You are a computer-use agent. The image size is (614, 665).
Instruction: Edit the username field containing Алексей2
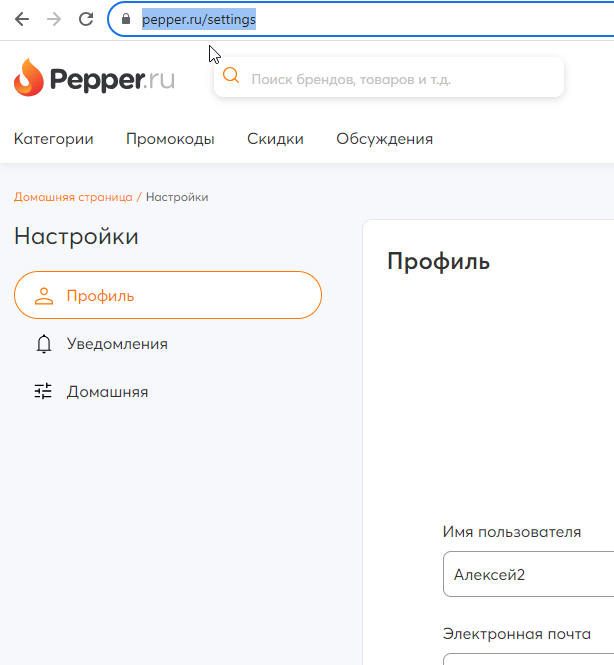(528, 574)
